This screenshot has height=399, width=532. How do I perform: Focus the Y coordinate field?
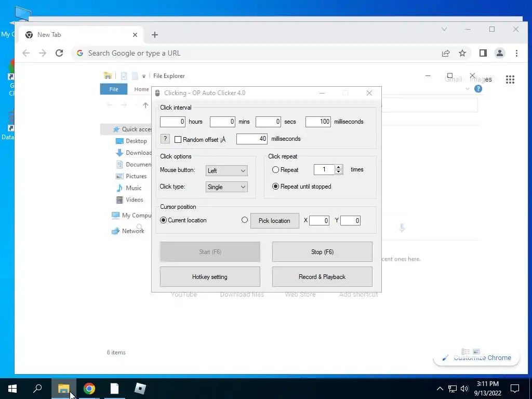(350, 220)
